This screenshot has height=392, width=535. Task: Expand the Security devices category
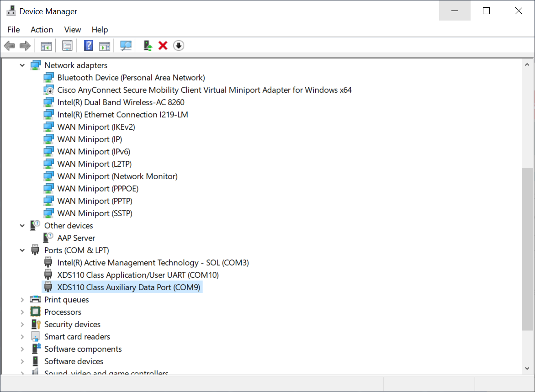(x=22, y=324)
